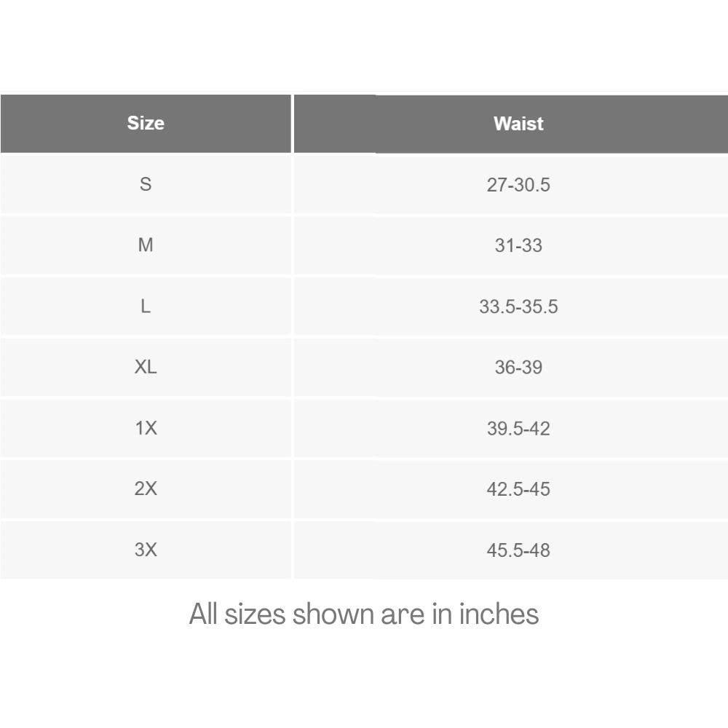
Task: Click the word "inches" in the footnote
Action: click(499, 614)
